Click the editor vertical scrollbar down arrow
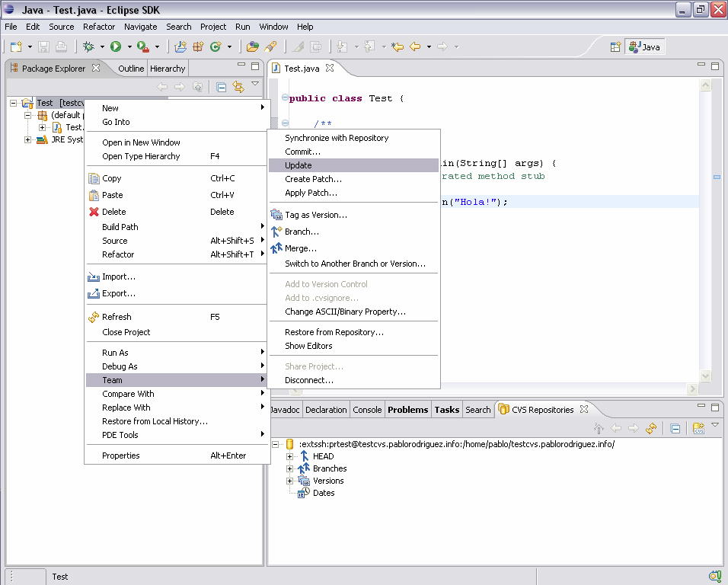 coord(705,376)
